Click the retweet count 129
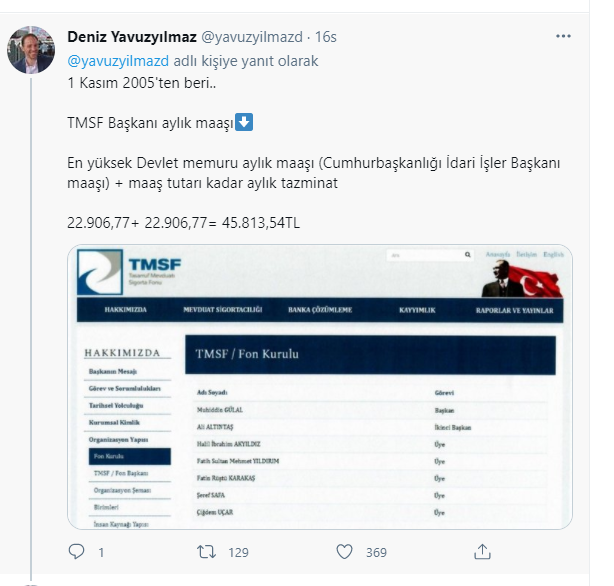 pyautogui.click(x=238, y=552)
